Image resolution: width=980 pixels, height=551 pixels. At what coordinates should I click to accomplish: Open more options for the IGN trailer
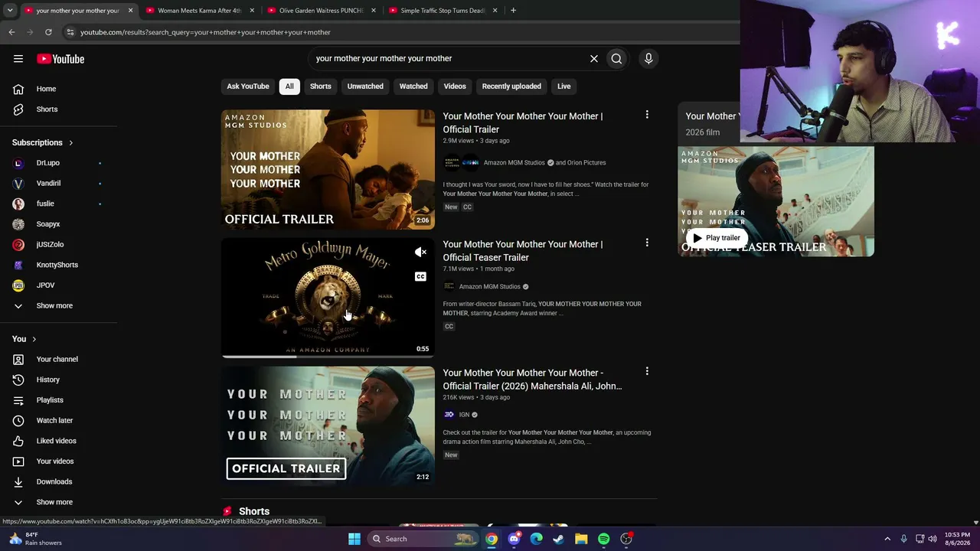click(x=647, y=371)
